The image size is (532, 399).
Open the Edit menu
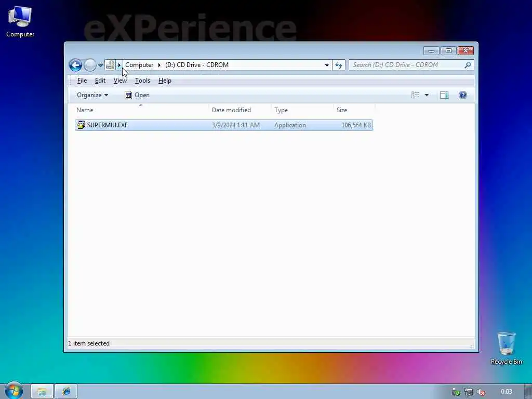point(100,81)
